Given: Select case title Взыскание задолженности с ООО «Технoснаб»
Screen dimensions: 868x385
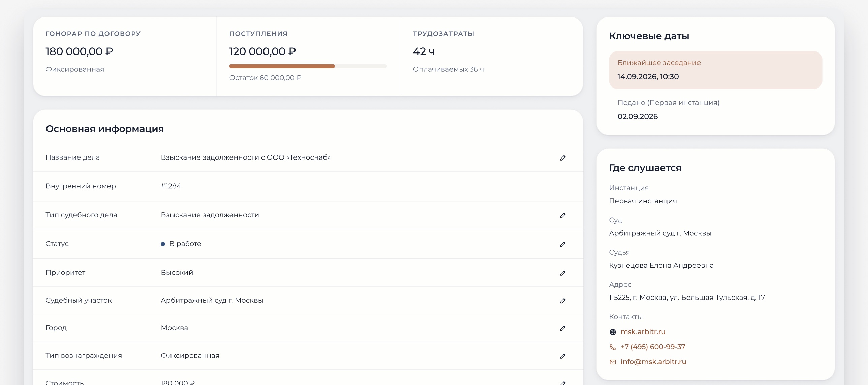Looking at the screenshot, I should pyautogui.click(x=246, y=157).
